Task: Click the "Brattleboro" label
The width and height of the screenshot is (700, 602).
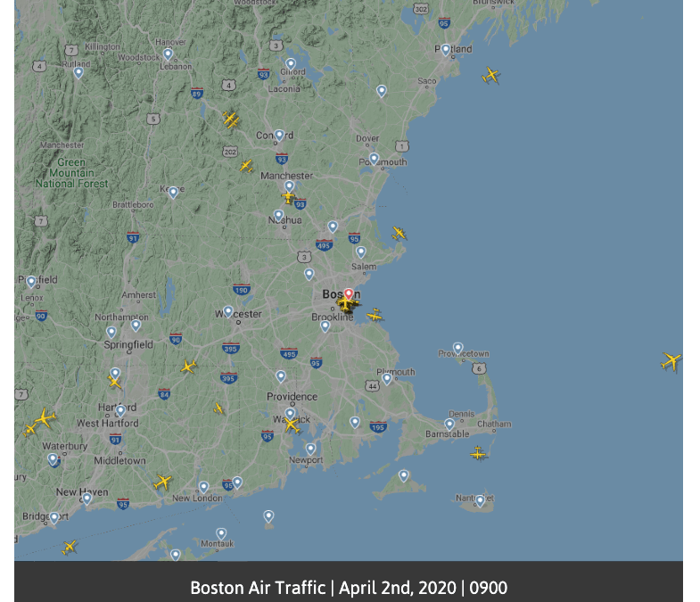Action: tap(133, 204)
